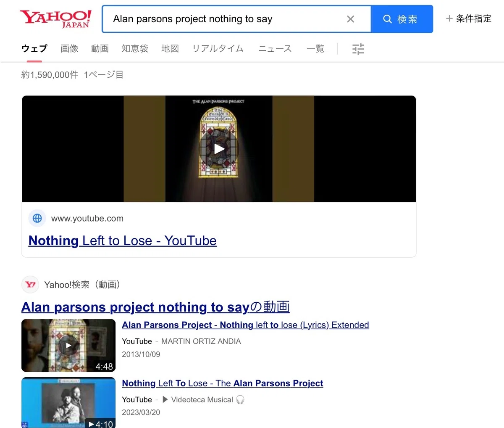Click MARTIN ORTIZ ANDIA channel name
The image size is (504, 428).
tap(201, 341)
